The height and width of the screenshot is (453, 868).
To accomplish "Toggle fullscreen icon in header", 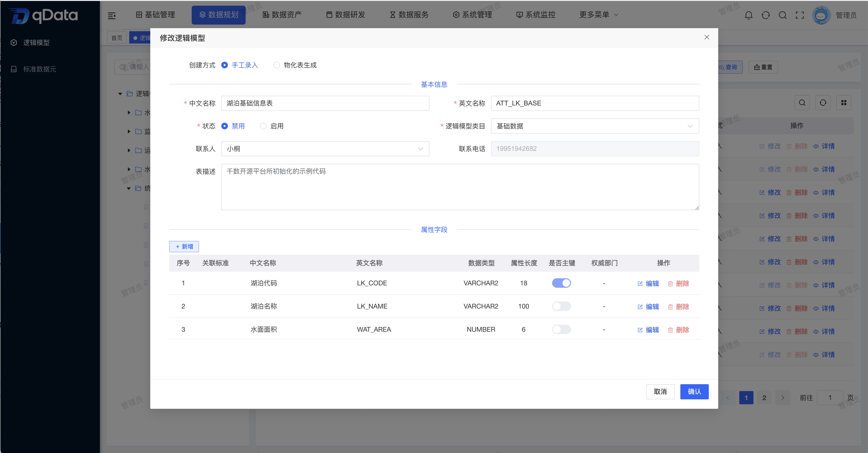I will pos(800,15).
